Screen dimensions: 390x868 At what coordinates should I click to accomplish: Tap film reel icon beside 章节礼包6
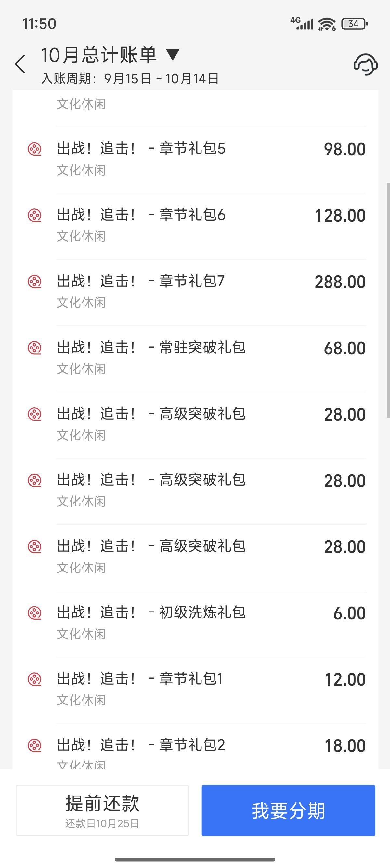(x=34, y=215)
